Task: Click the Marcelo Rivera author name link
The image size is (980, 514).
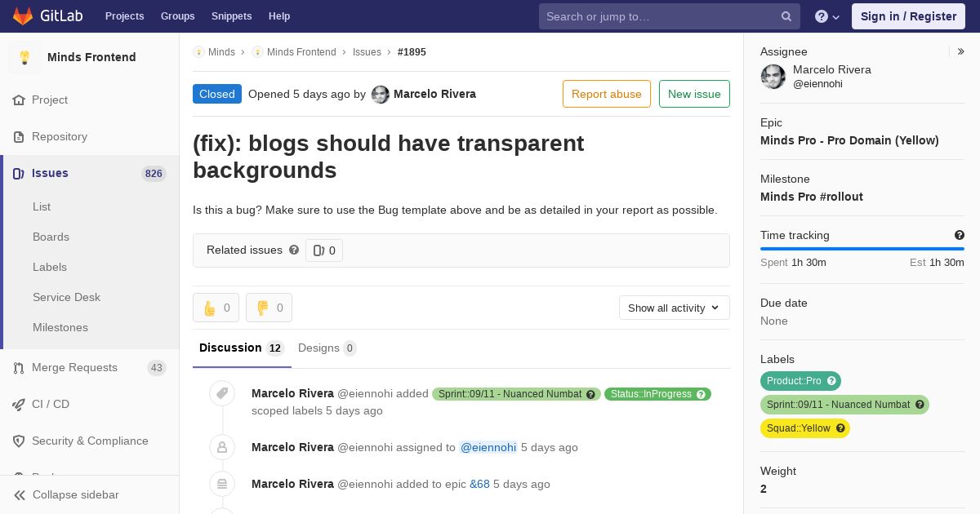Action: [x=434, y=94]
